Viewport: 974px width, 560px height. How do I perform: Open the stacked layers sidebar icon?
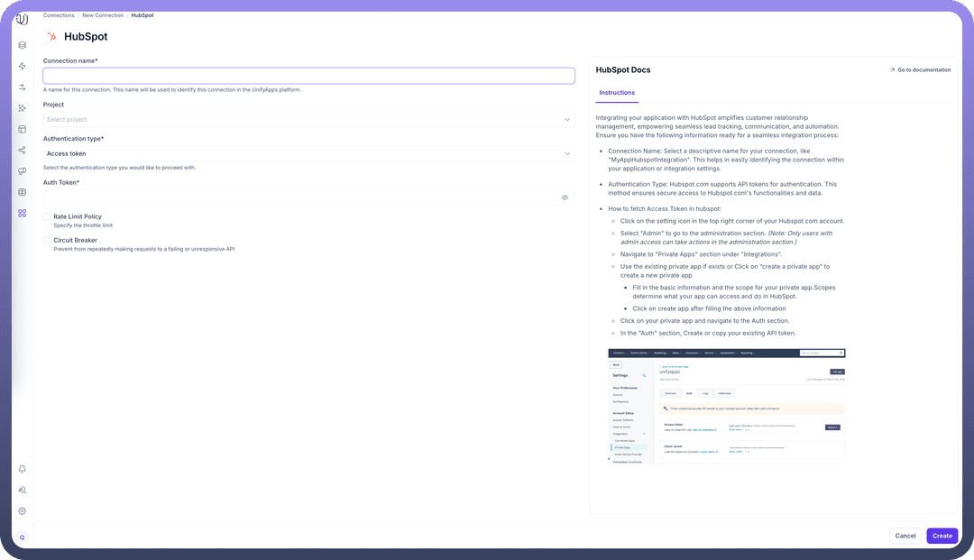click(23, 45)
